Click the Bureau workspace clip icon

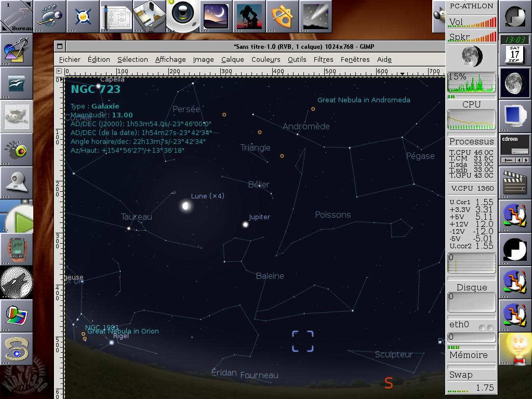pyautogui.click(x=16, y=16)
